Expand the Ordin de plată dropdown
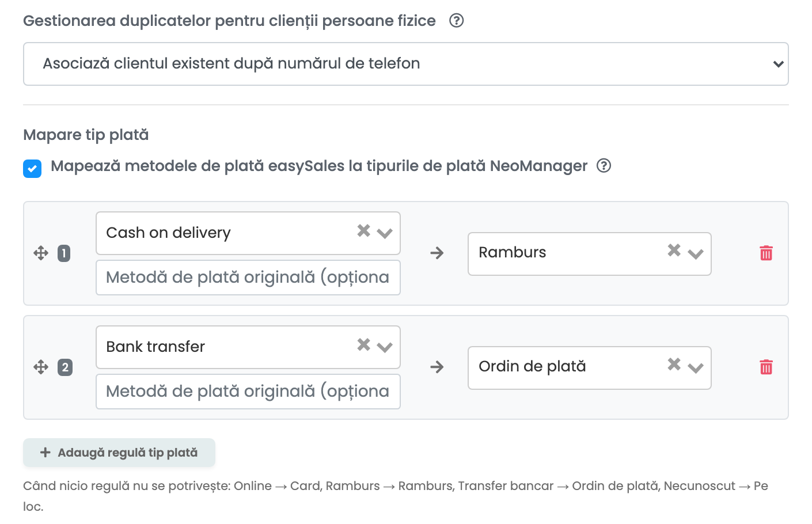The width and height of the screenshot is (812, 524). pos(696,368)
